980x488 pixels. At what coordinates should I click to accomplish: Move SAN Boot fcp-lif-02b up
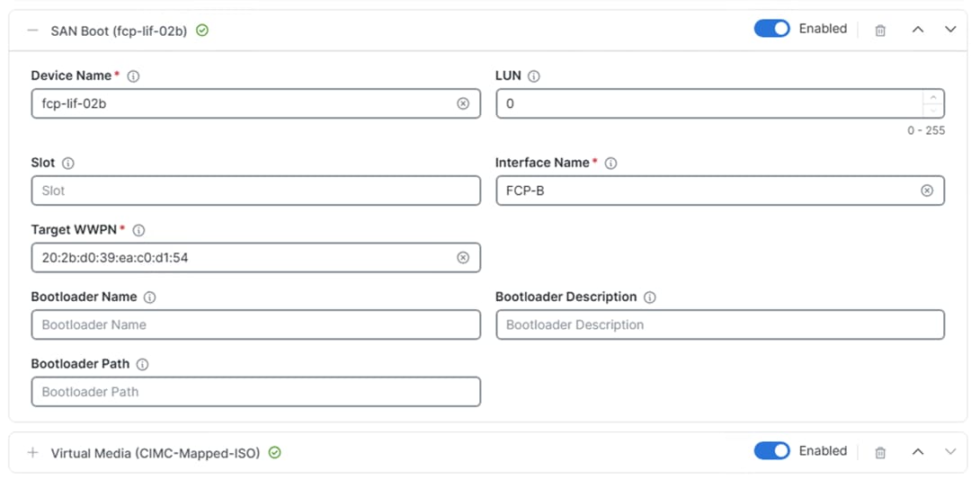point(917,30)
